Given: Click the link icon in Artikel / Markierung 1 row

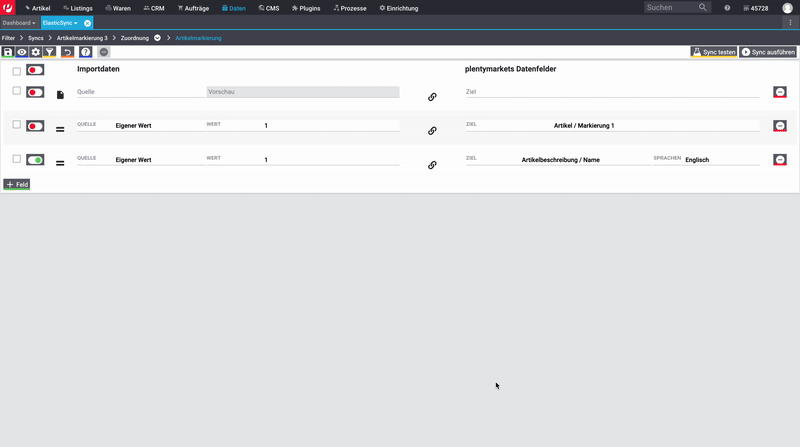Looking at the screenshot, I should 432,130.
